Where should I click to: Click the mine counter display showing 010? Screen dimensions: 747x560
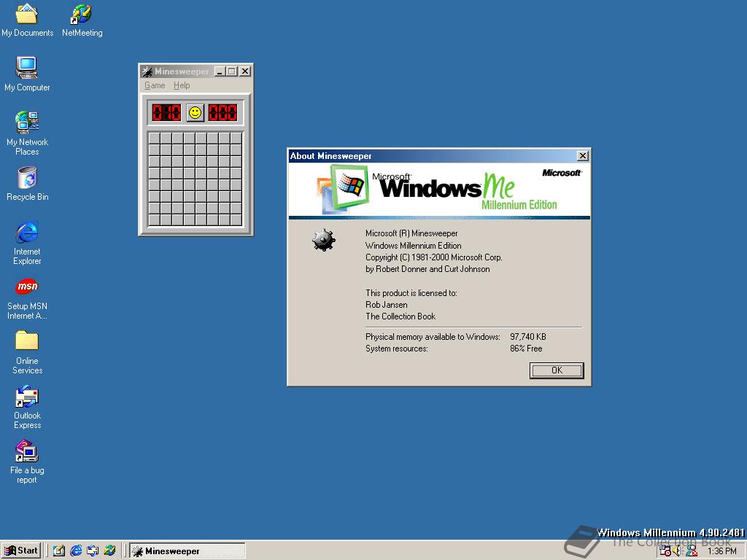click(x=167, y=113)
